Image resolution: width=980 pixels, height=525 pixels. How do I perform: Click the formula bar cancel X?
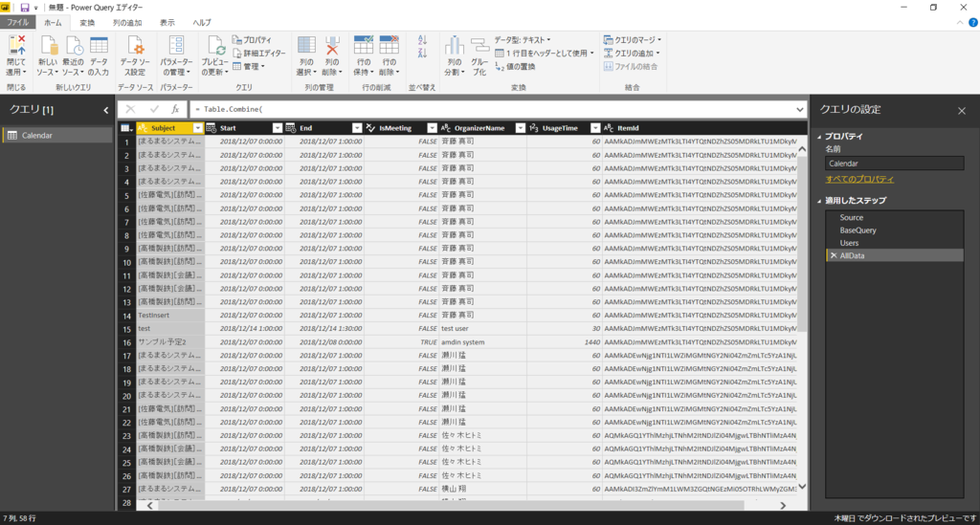(x=130, y=109)
